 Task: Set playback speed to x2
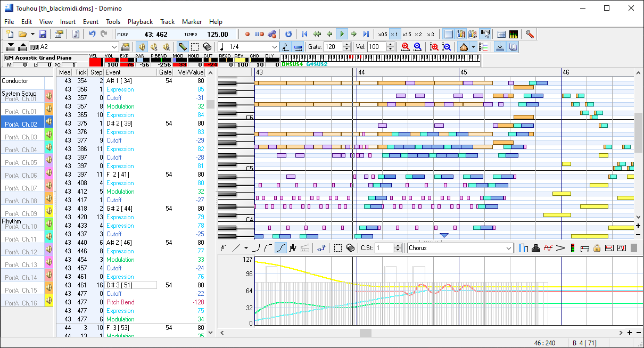click(418, 34)
